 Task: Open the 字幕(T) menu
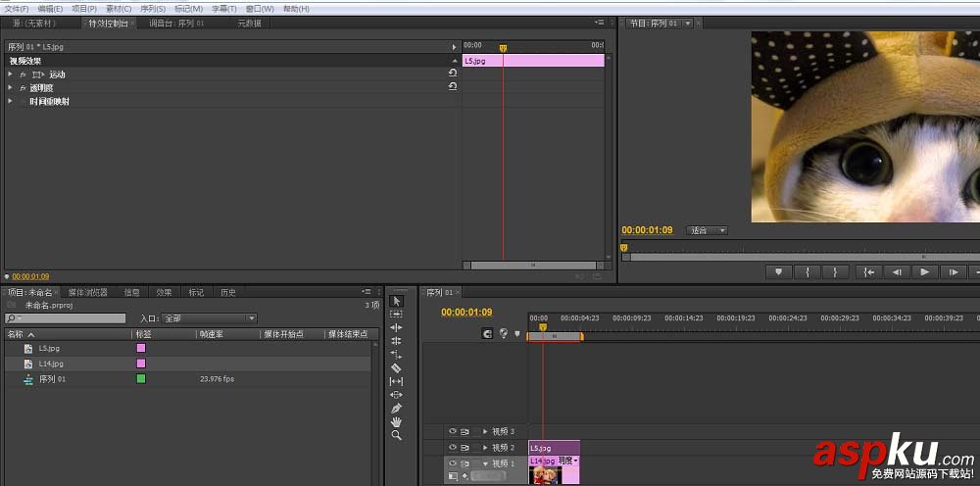pos(223,9)
